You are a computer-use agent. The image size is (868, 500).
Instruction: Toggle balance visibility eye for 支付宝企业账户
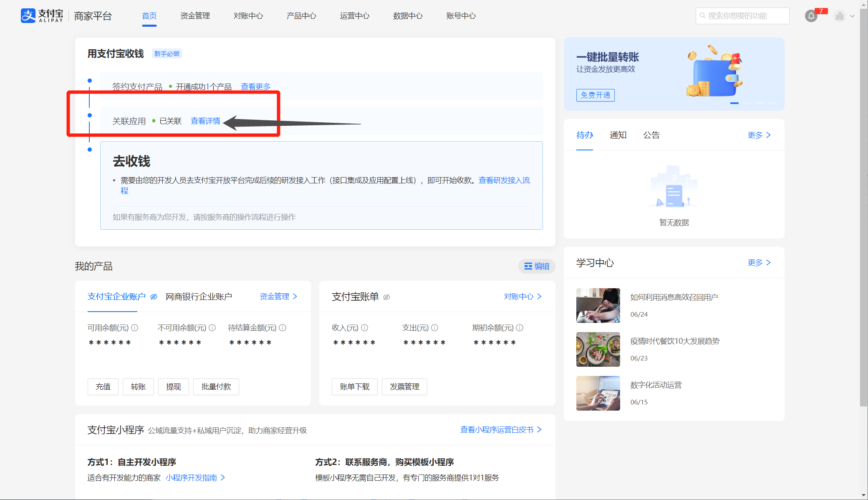[x=154, y=297]
